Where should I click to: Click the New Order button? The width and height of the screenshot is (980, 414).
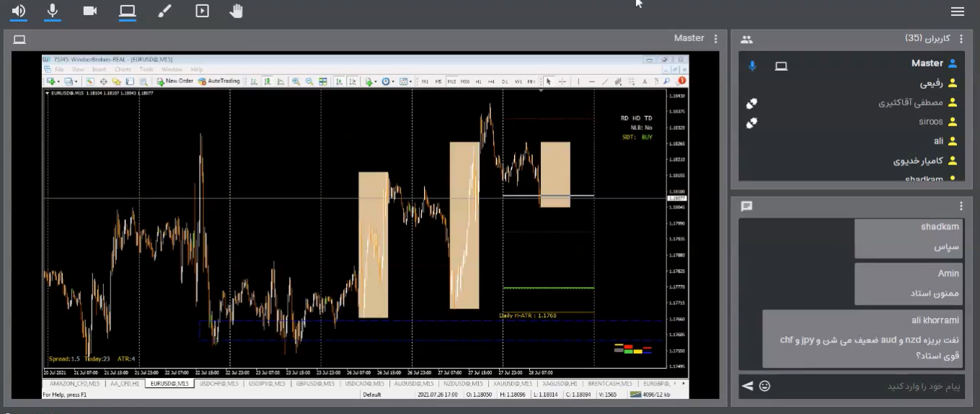[x=175, y=82]
